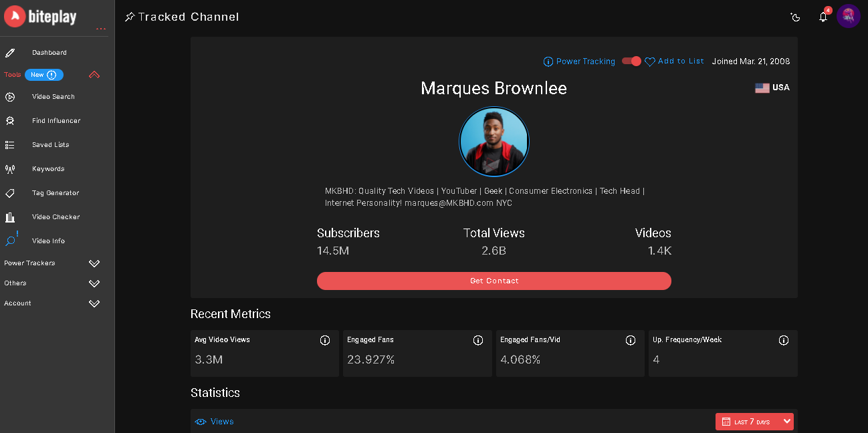868x433 pixels.
Task: Click the Tracked Channel page title
Action: coord(189,17)
